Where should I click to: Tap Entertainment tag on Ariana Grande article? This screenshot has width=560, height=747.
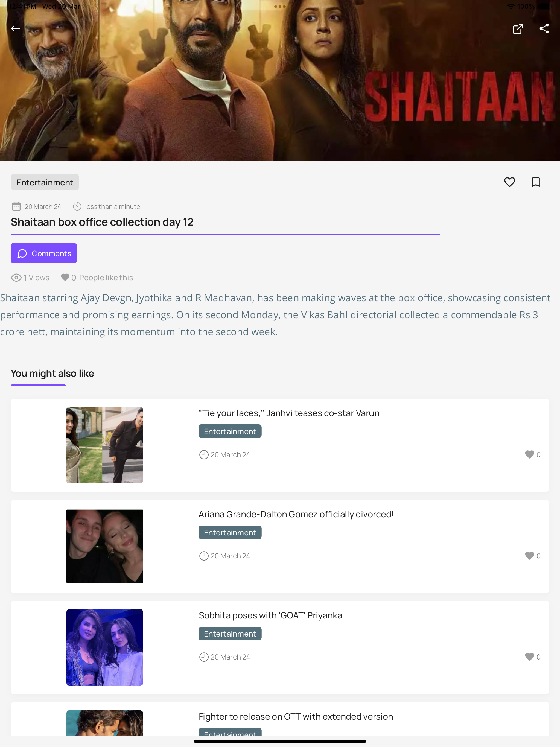pyautogui.click(x=230, y=533)
